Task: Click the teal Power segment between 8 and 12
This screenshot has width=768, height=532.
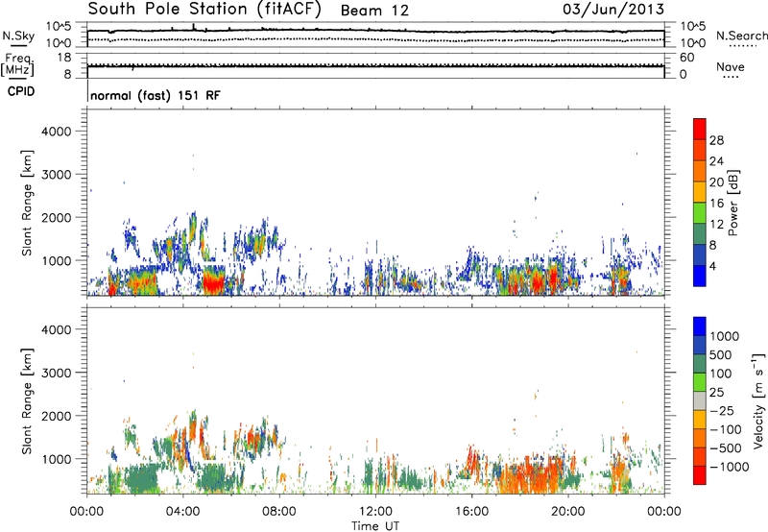Action: point(700,234)
